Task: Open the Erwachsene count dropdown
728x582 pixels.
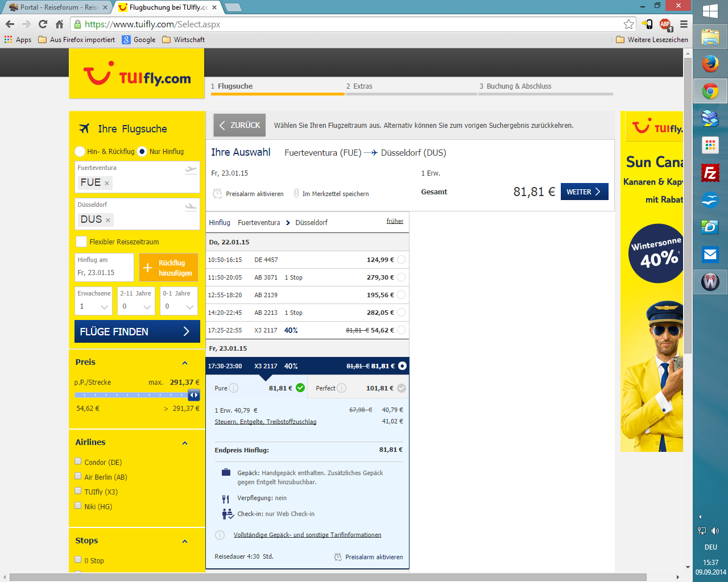Action: (94, 306)
